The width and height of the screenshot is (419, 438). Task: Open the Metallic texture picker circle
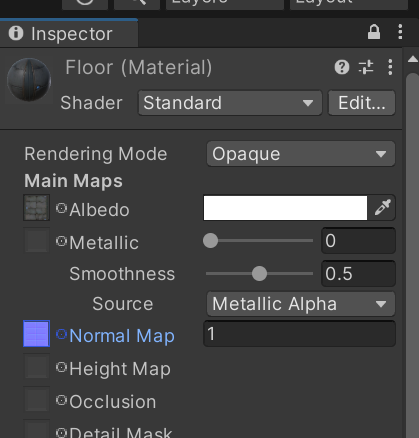point(61,241)
